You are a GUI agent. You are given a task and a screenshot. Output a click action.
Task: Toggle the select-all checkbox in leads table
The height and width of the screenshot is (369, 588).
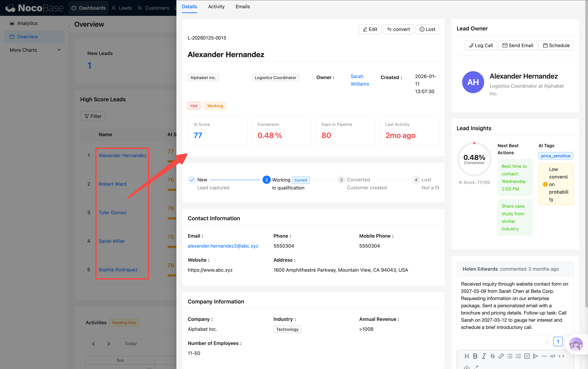89,134
